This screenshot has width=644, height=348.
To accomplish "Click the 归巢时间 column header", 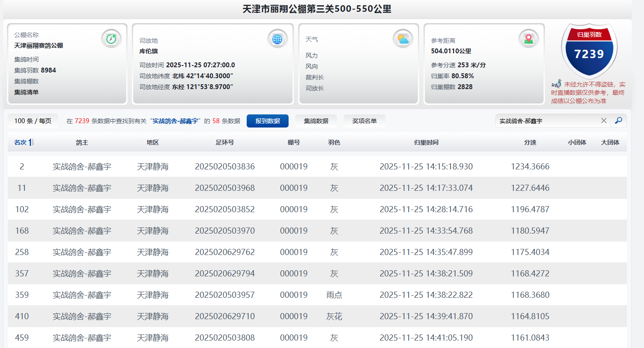I will (x=426, y=142).
